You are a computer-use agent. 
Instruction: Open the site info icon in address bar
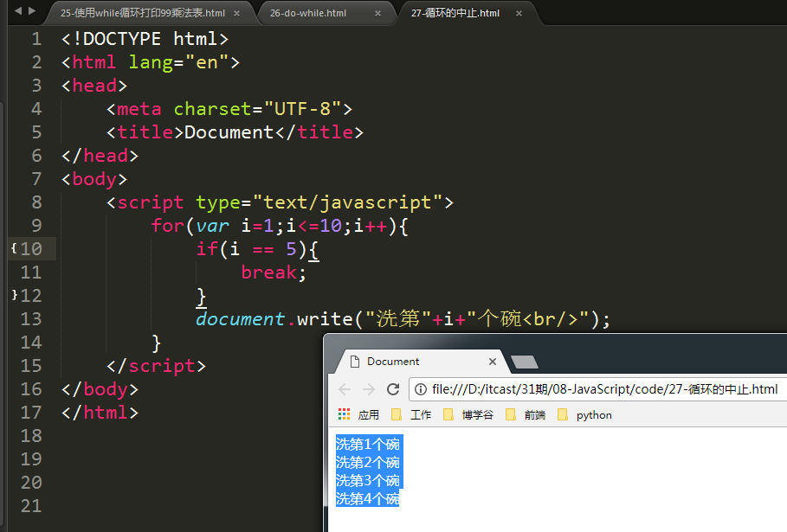[421, 389]
